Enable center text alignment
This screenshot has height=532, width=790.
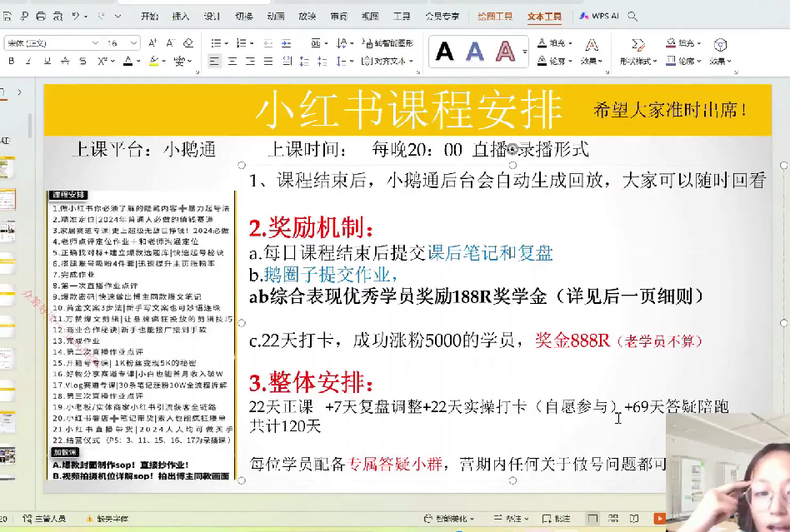click(x=232, y=62)
